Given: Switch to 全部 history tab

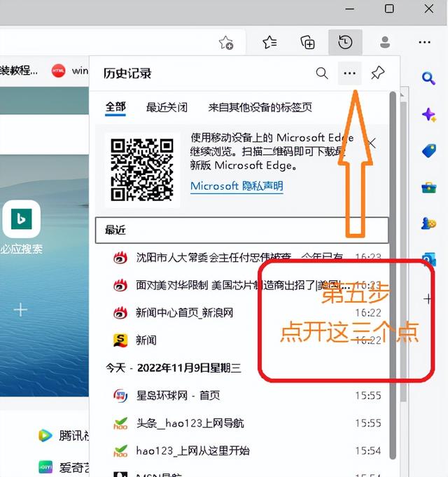Looking at the screenshot, I should pyautogui.click(x=115, y=107).
